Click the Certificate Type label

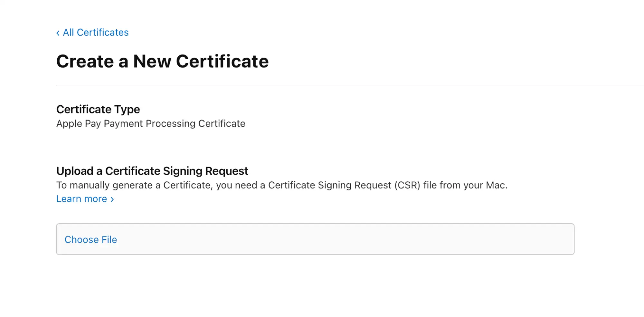[x=98, y=109]
